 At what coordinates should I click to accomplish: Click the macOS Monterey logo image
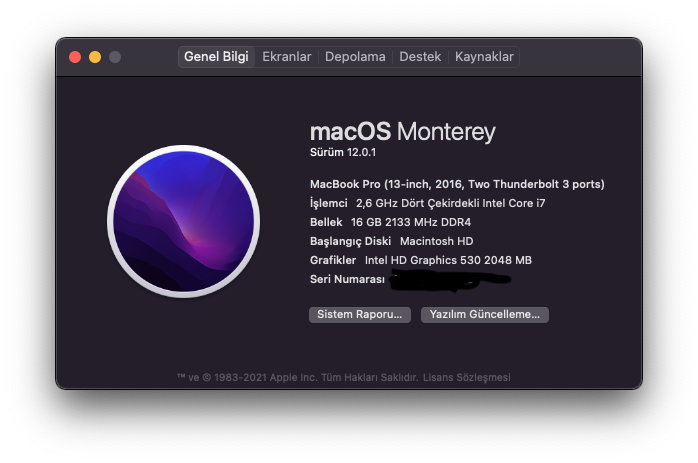click(183, 220)
